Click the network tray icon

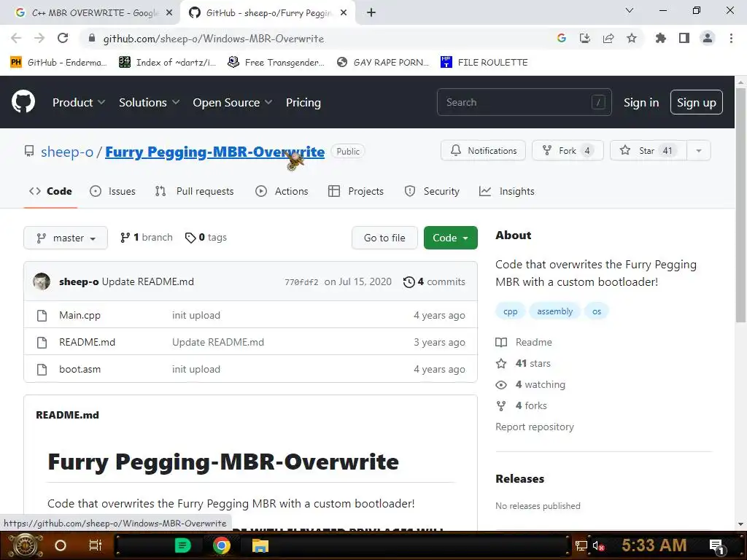[x=581, y=545]
